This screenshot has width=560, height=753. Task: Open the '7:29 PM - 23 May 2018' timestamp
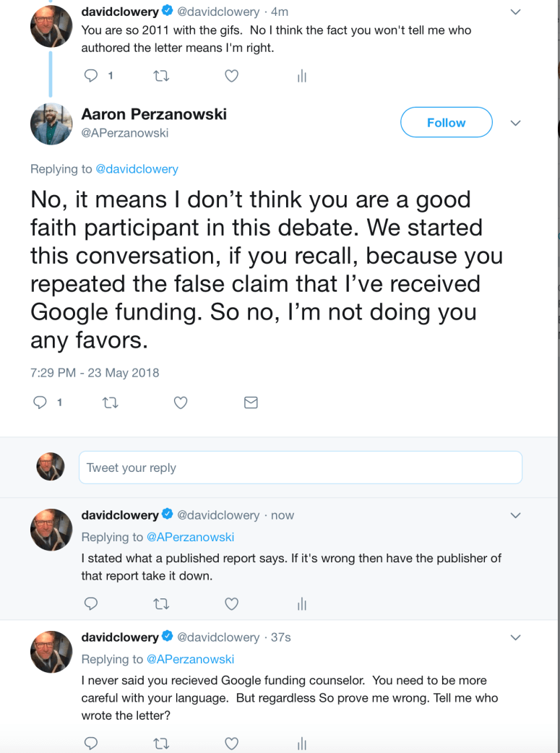pos(95,373)
